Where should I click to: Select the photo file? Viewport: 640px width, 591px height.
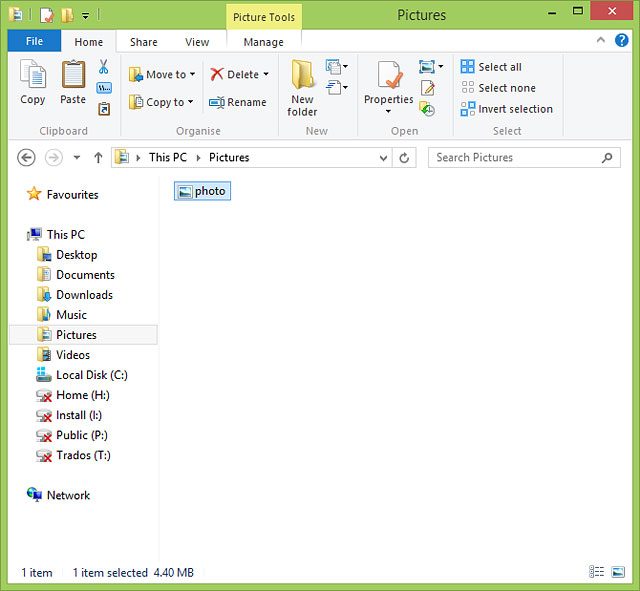tap(202, 191)
